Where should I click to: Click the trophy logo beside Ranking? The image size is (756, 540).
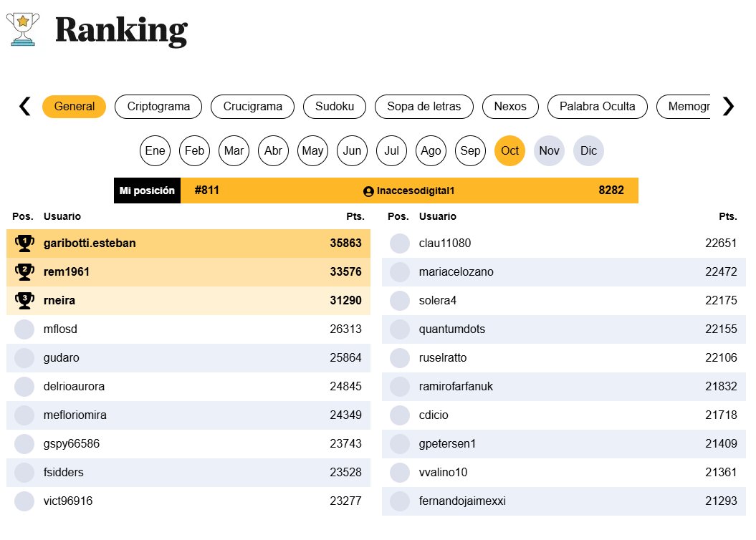pos(23,29)
